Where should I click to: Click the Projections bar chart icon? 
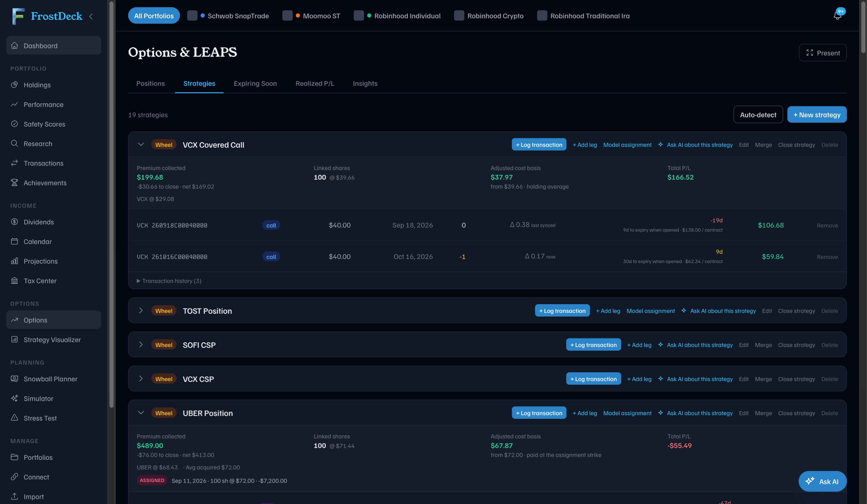pos(14,261)
